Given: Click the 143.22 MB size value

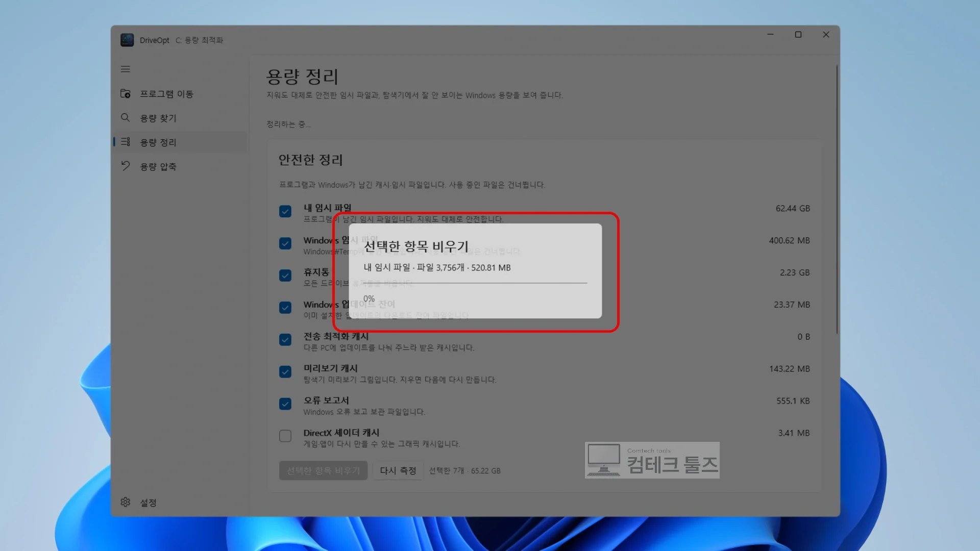Looking at the screenshot, I should (x=790, y=369).
